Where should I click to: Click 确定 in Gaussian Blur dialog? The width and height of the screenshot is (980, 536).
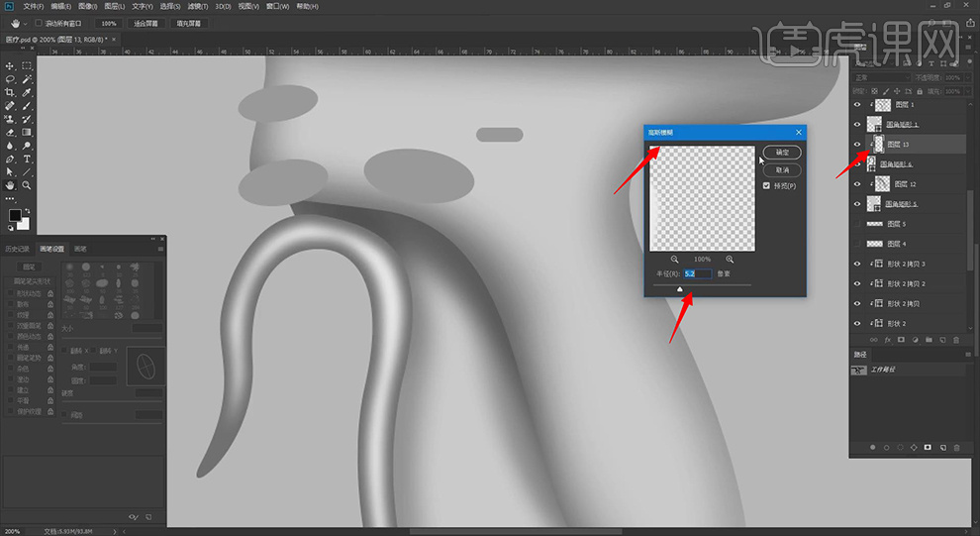pos(782,152)
